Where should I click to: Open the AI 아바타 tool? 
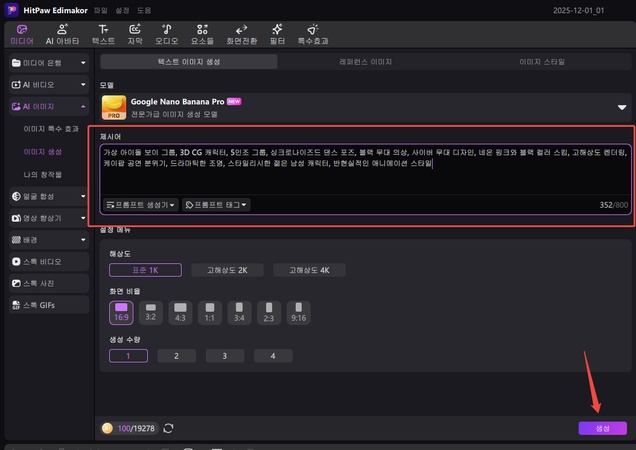pyautogui.click(x=62, y=34)
